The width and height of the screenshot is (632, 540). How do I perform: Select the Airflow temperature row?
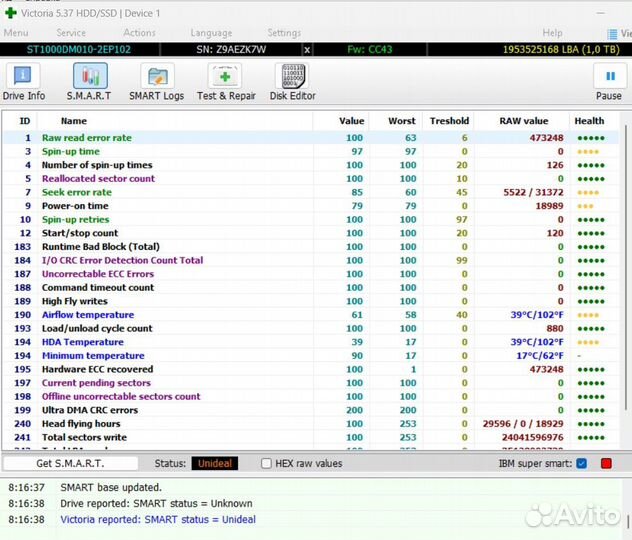310,315
